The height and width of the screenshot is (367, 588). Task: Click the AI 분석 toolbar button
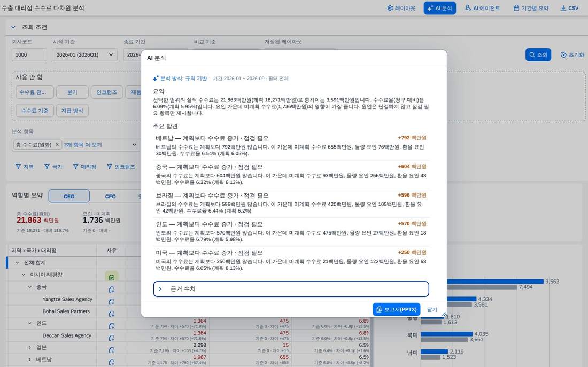(439, 8)
